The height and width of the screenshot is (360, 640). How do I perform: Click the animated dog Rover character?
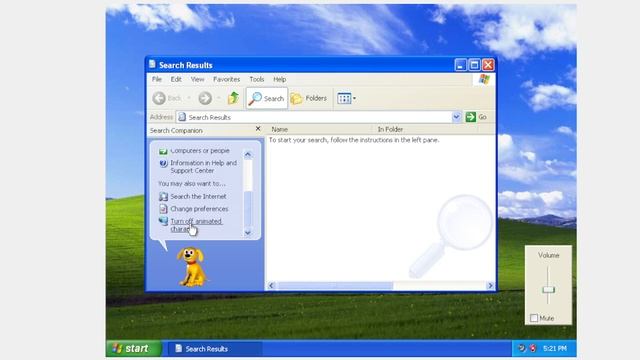(191, 267)
